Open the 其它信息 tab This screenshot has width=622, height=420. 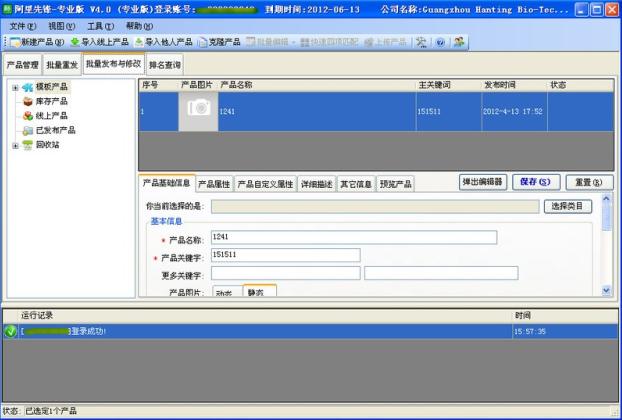click(356, 184)
